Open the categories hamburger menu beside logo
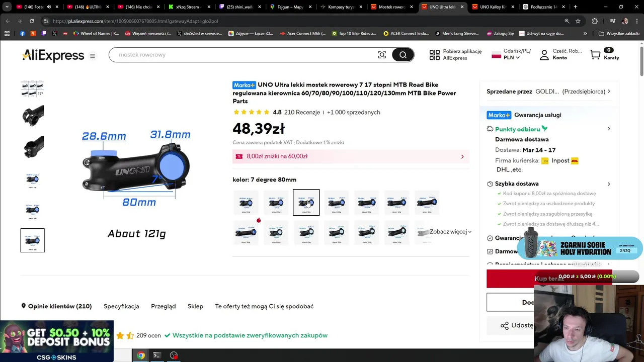 click(x=93, y=56)
